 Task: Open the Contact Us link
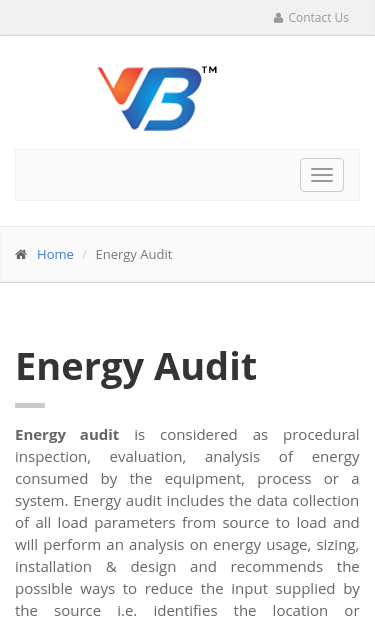point(318,18)
